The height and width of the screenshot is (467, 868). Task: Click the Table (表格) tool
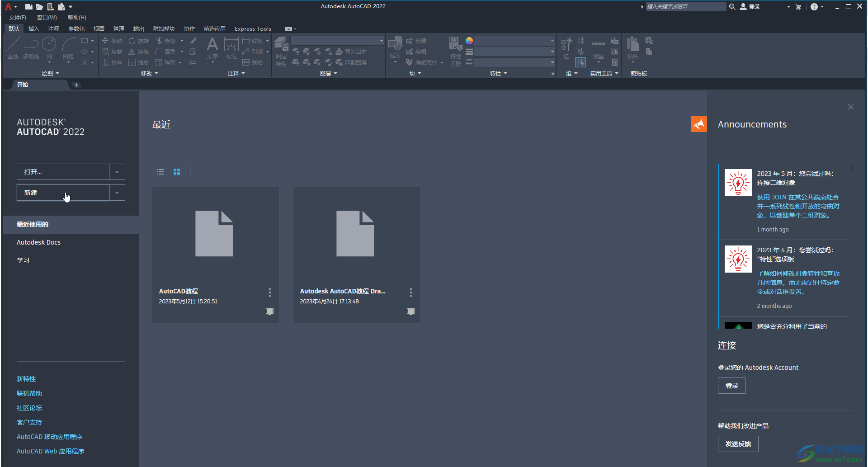click(x=253, y=62)
